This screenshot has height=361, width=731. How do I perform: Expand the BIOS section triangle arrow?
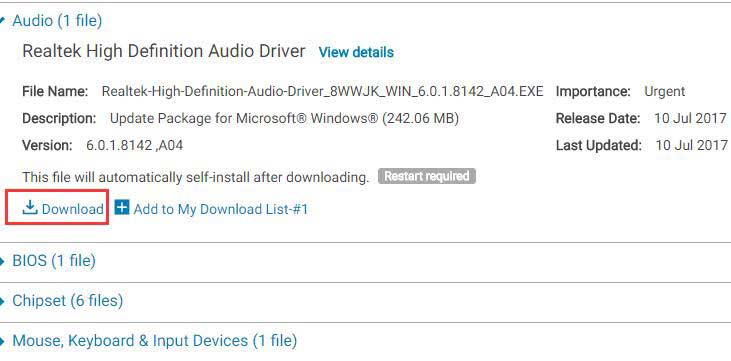(x=2, y=261)
